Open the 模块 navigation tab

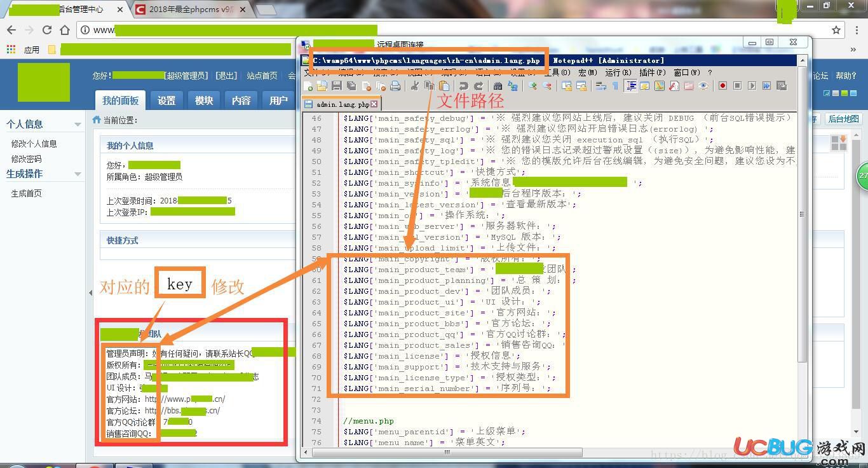tap(204, 100)
